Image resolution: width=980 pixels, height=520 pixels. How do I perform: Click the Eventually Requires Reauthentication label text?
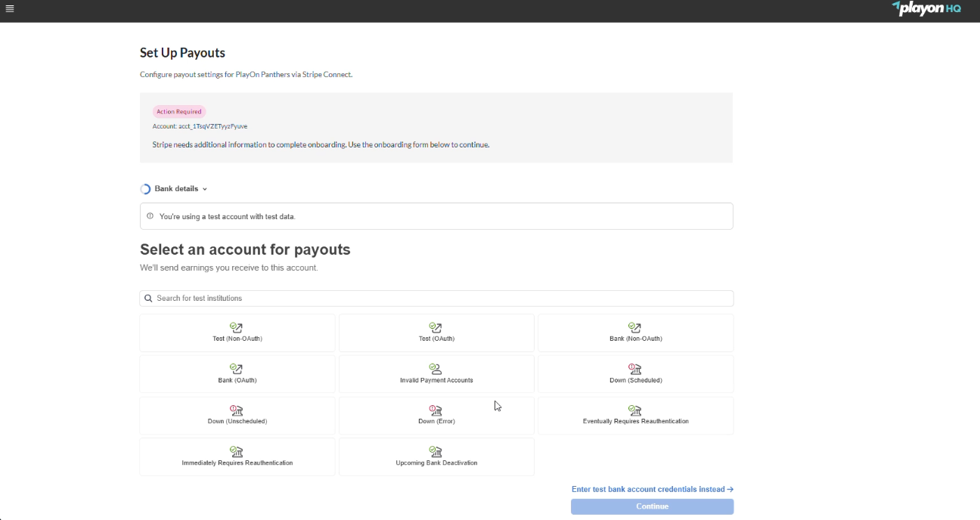635,421
